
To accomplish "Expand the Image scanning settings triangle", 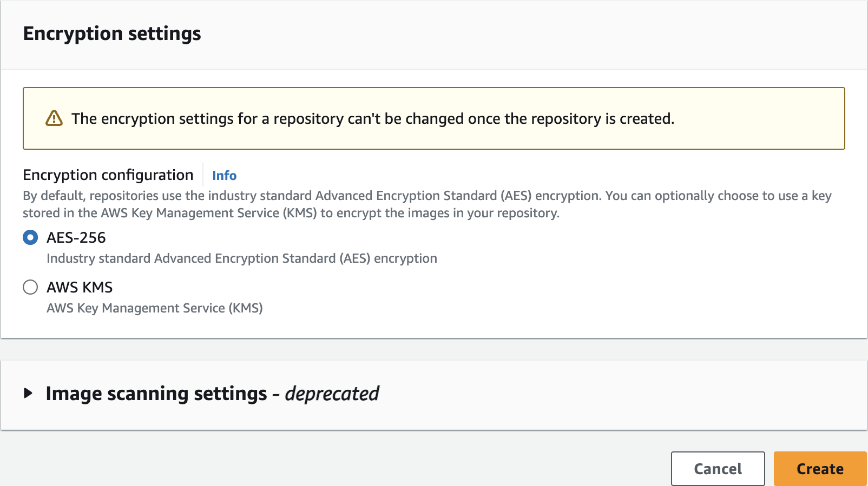I will [28, 393].
